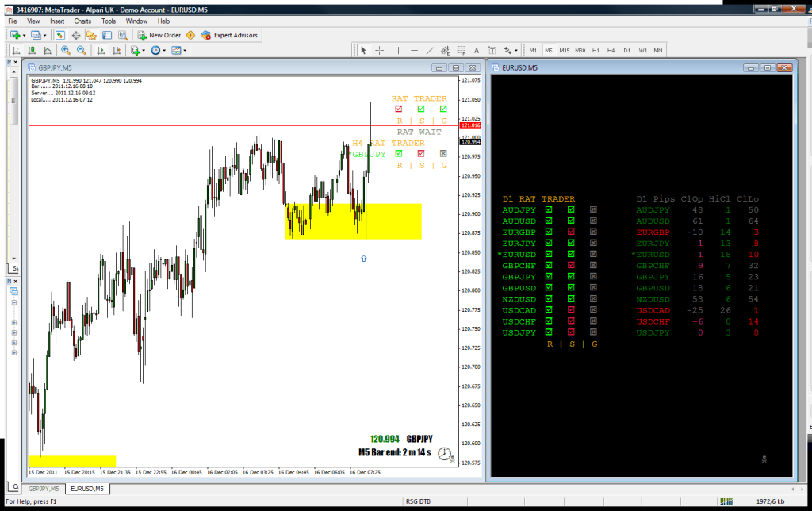This screenshot has width=812, height=511.
Task: Toggle the Navigator folder-star icon
Action: click(x=92, y=35)
